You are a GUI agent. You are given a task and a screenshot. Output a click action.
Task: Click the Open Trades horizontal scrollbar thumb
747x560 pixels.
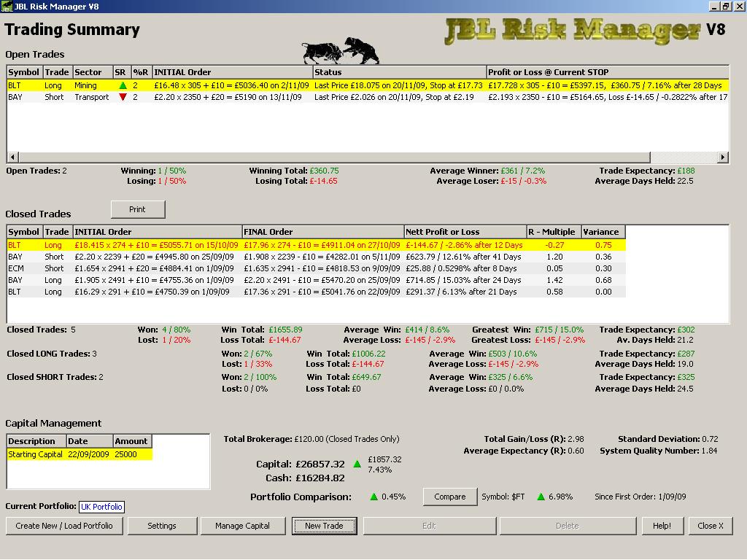pyautogui.click(x=334, y=157)
